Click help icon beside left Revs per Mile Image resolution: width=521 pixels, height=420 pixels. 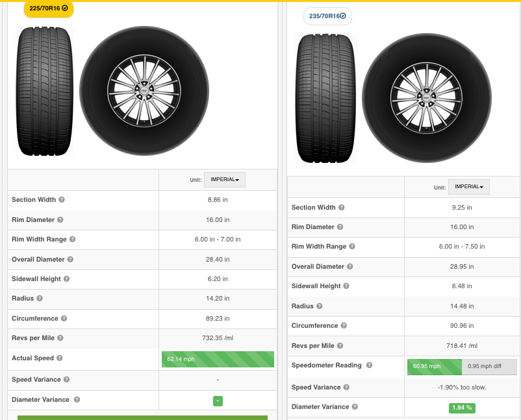tap(61, 338)
